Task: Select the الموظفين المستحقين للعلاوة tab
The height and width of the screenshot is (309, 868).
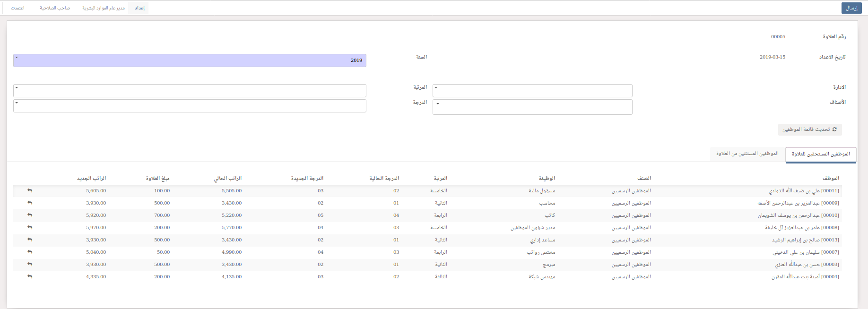Action: click(x=821, y=154)
